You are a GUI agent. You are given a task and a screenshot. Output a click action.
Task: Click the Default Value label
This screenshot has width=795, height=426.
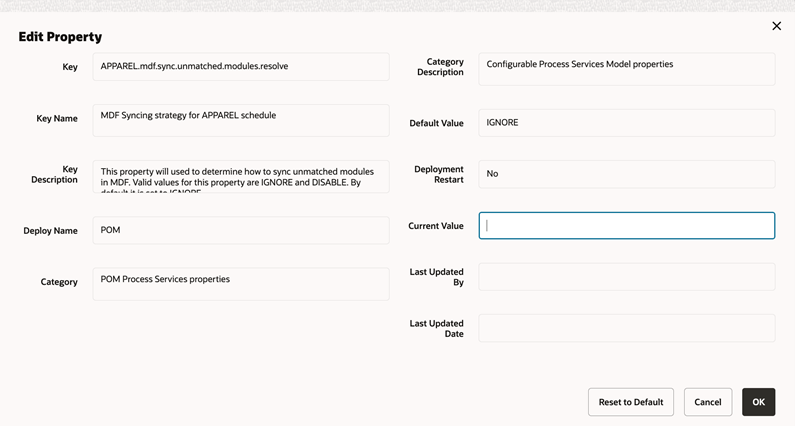pos(436,123)
